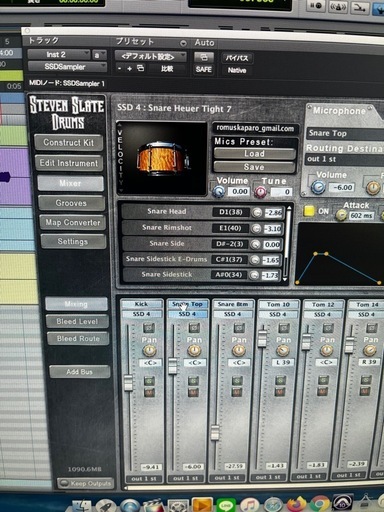The image size is (384, 512).
Task: Open Firefox from the Dock
Action: 297,504
